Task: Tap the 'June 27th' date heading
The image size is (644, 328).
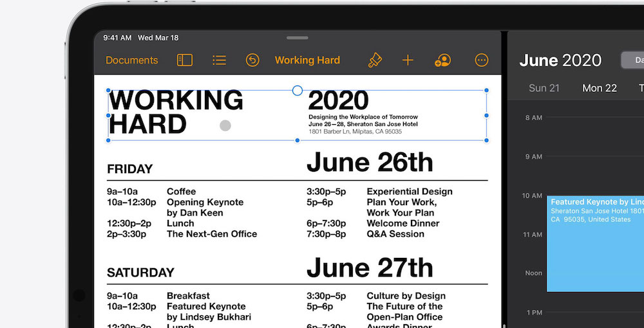Action: click(370, 268)
